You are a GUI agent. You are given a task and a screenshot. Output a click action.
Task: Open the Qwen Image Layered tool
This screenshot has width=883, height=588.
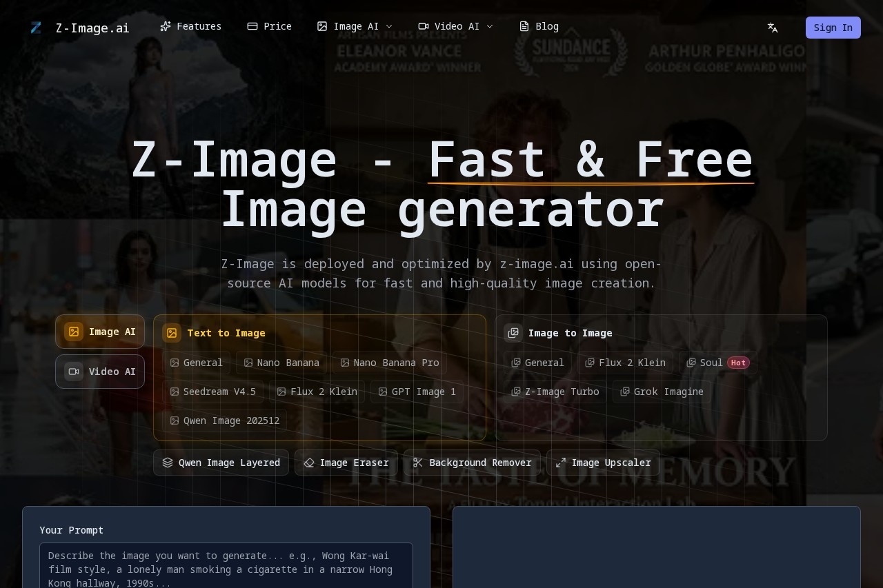click(x=221, y=463)
